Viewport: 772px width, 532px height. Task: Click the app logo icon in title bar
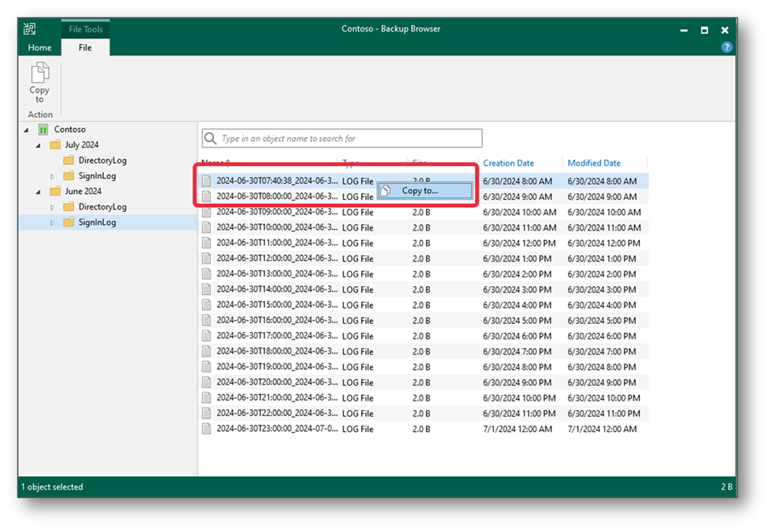(x=29, y=29)
